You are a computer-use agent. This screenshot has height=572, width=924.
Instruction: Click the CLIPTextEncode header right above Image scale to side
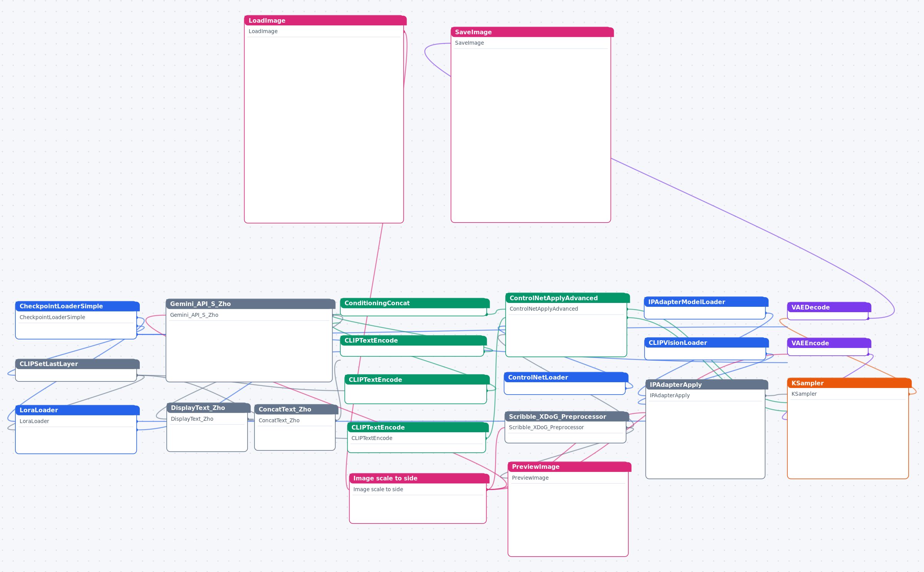(x=418, y=427)
